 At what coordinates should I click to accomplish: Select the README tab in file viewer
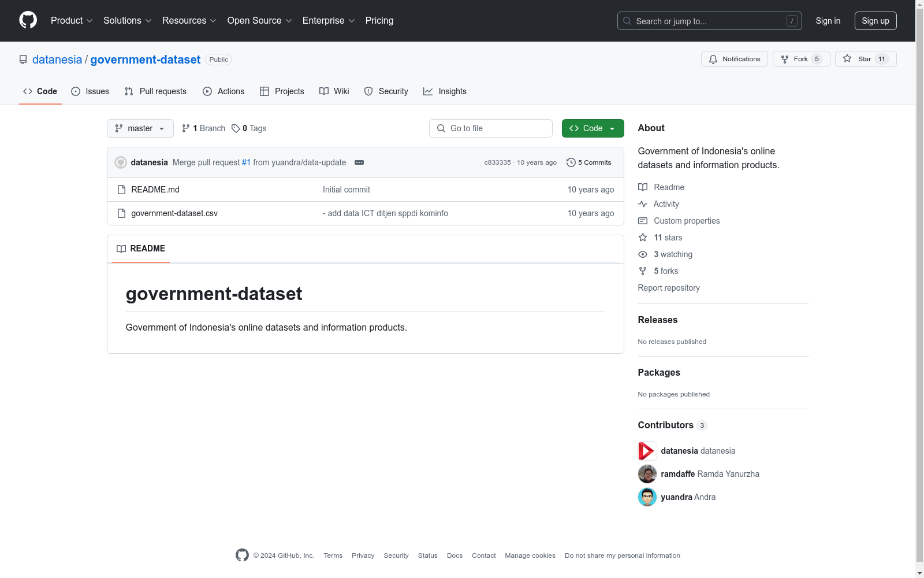click(x=141, y=249)
